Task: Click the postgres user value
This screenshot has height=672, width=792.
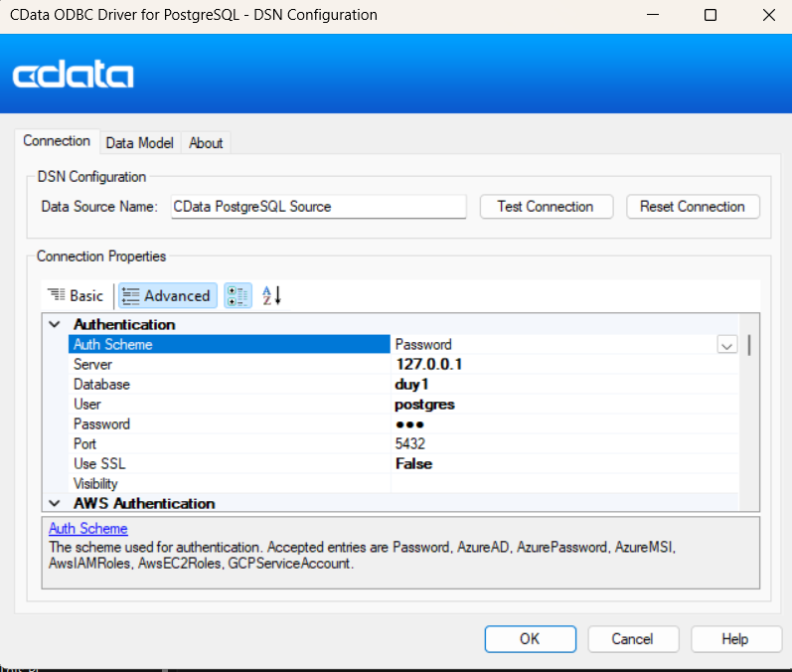Action: click(424, 405)
